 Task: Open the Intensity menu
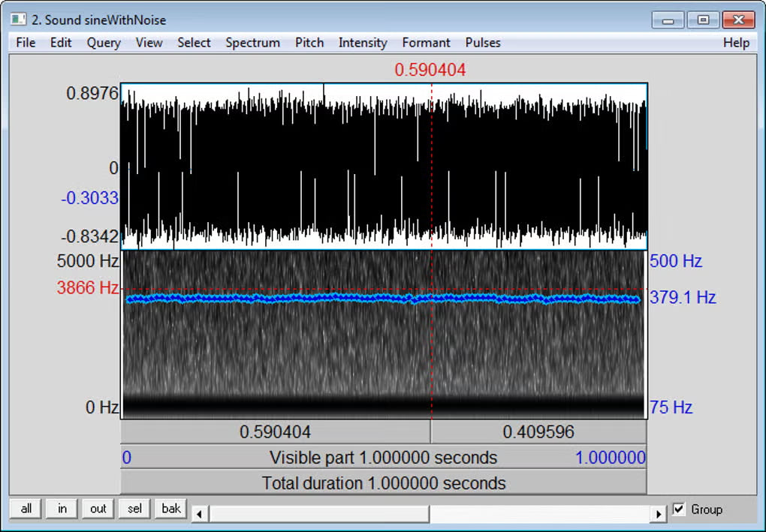pos(363,43)
